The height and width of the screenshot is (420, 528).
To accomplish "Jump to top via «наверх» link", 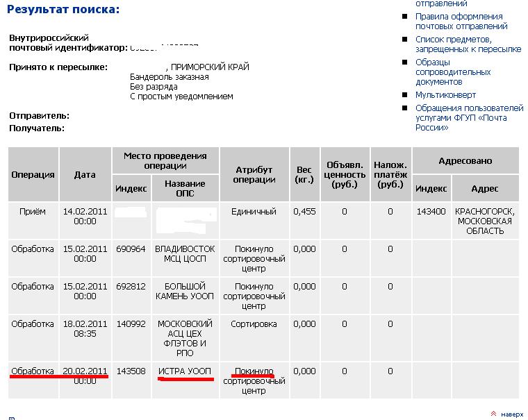I will [512, 414].
